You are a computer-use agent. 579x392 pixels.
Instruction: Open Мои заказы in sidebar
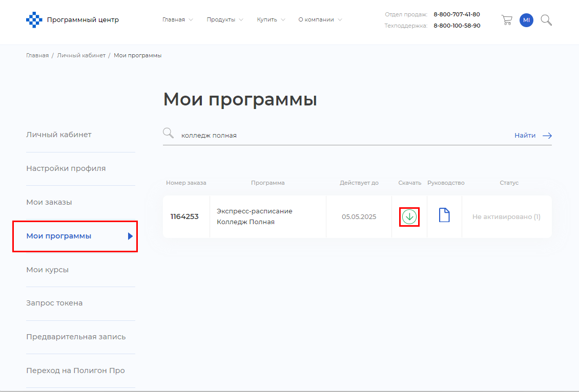49,202
